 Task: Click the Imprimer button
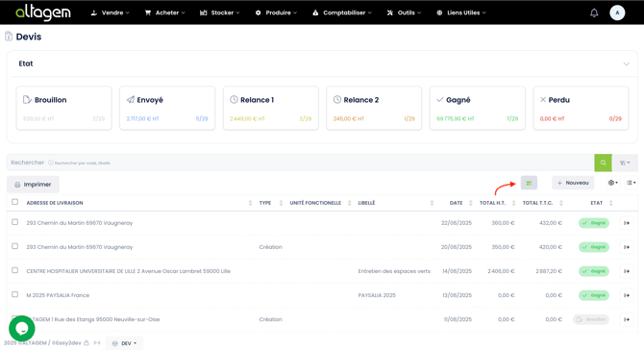33,185
